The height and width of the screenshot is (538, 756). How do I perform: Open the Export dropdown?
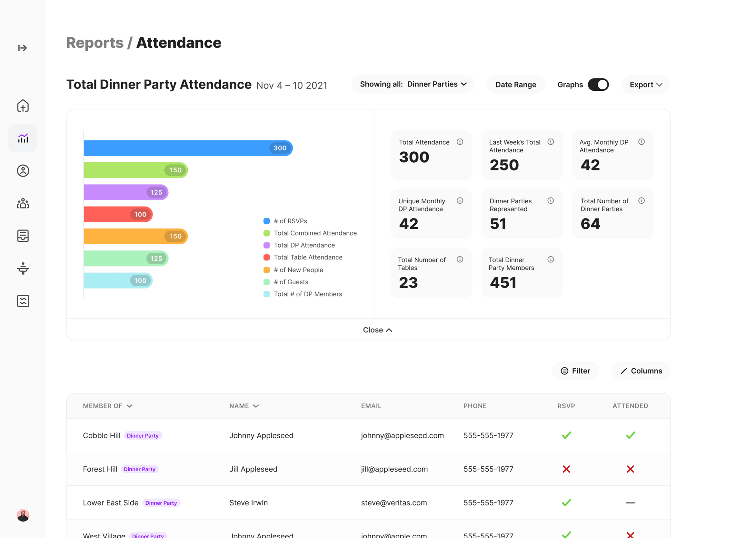click(645, 85)
